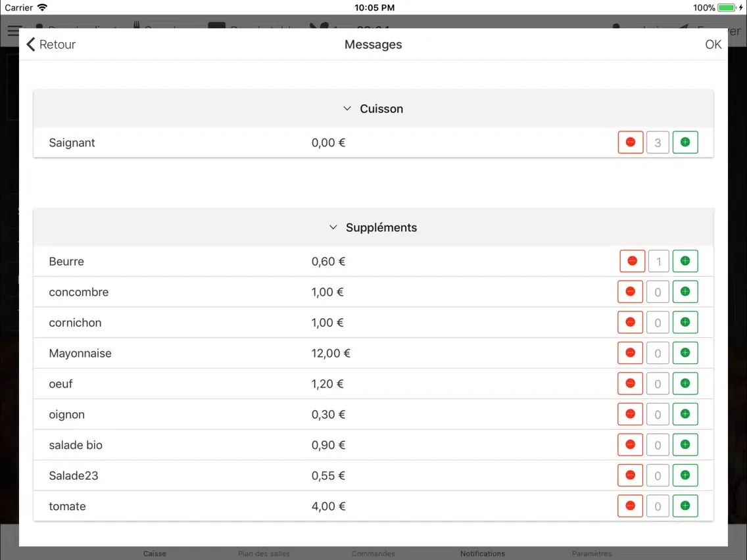This screenshot has height=560, width=747.
Task: Increase oeuf quantity with green plus
Action: [685, 383]
